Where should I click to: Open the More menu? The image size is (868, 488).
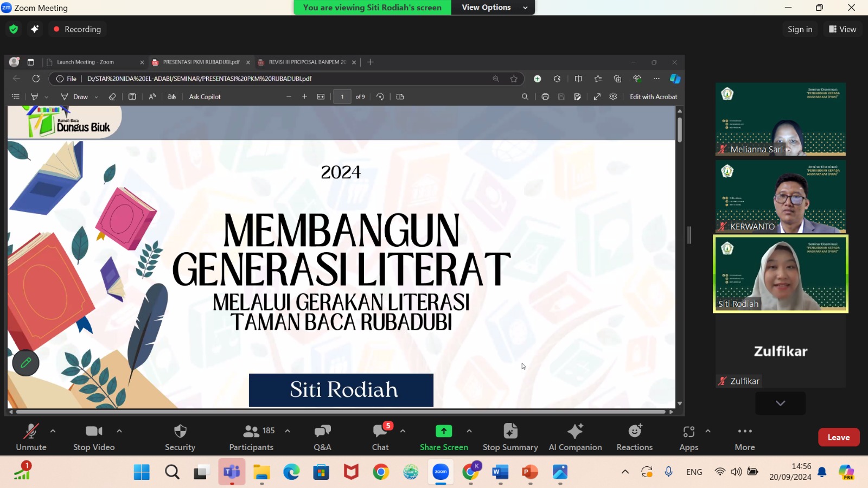(x=744, y=437)
